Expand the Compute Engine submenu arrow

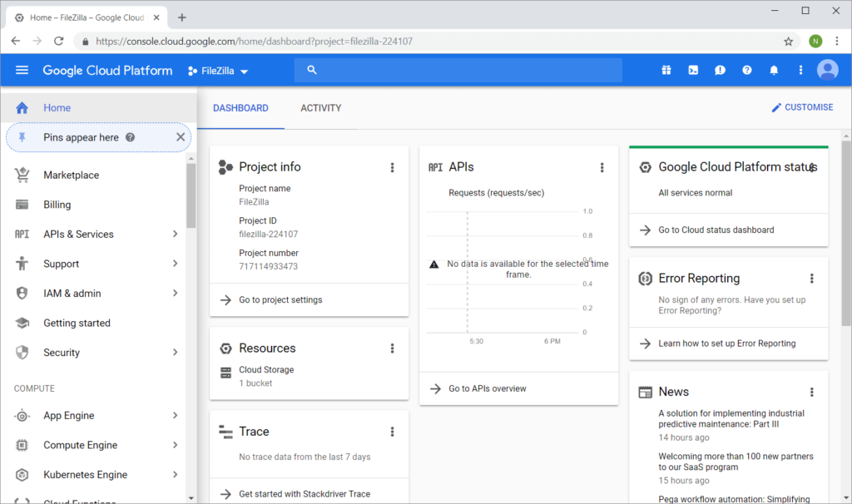click(x=175, y=445)
